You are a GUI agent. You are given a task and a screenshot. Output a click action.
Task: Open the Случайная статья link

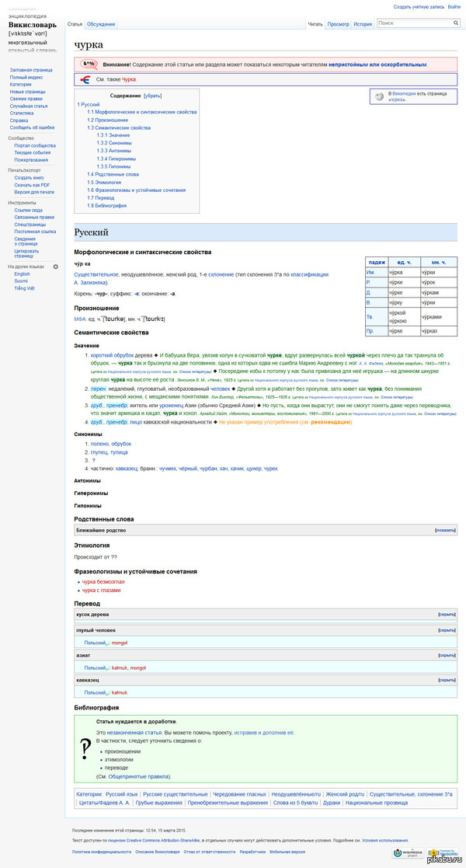[29, 106]
